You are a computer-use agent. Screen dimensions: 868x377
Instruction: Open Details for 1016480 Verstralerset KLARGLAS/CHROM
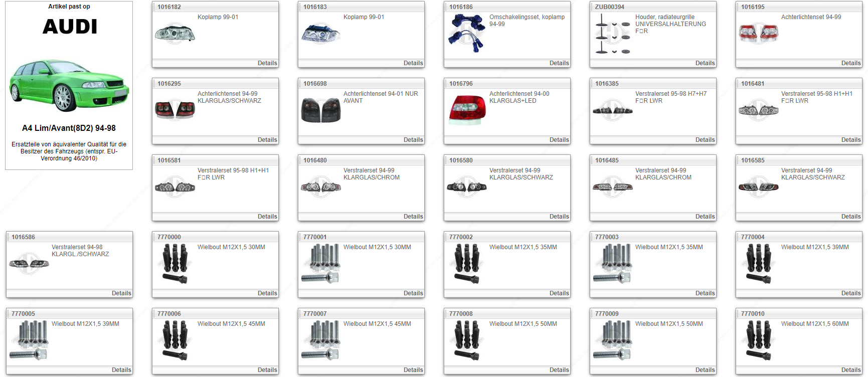tap(413, 217)
